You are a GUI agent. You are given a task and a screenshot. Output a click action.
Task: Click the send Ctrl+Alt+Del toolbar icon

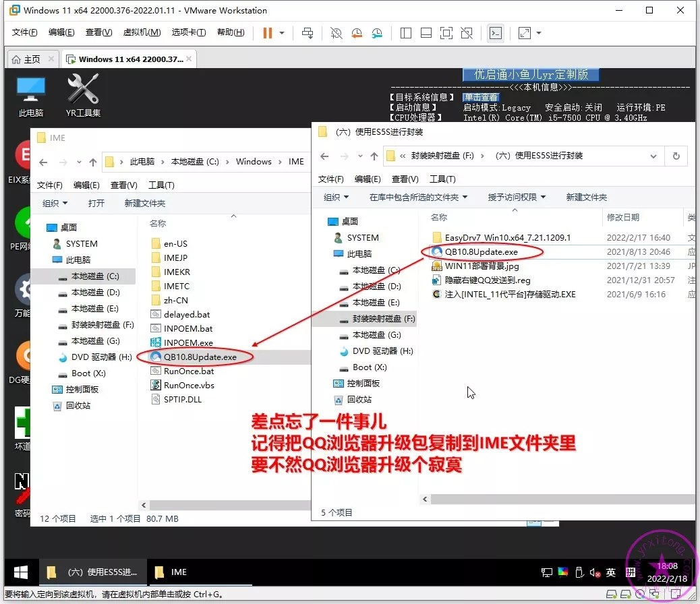click(308, 33)
